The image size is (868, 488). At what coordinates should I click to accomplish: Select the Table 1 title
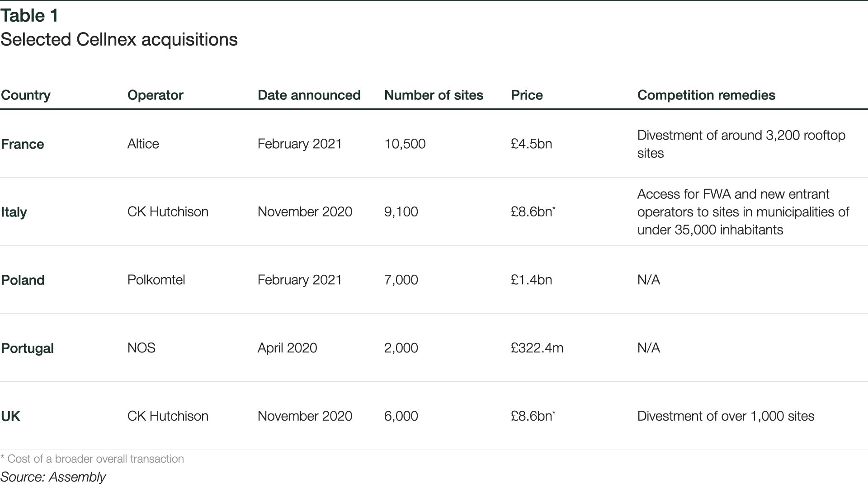[x=29, y=16]
